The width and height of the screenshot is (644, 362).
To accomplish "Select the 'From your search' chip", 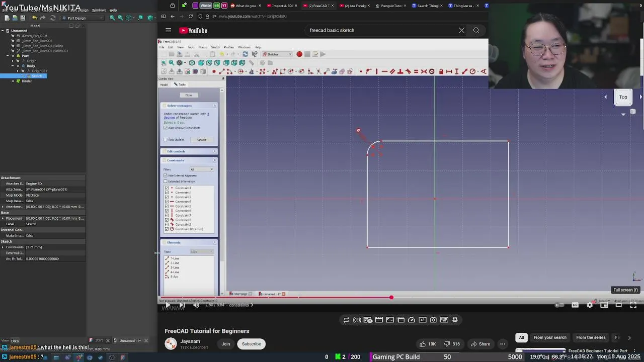I will coord(550,337).
